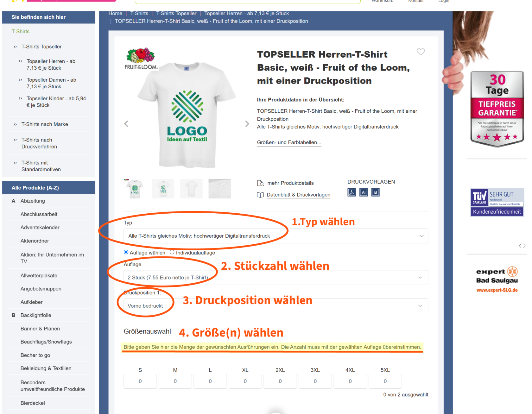
Task: Open Topseller Herren sidebar entry
Action: (51, 65)
